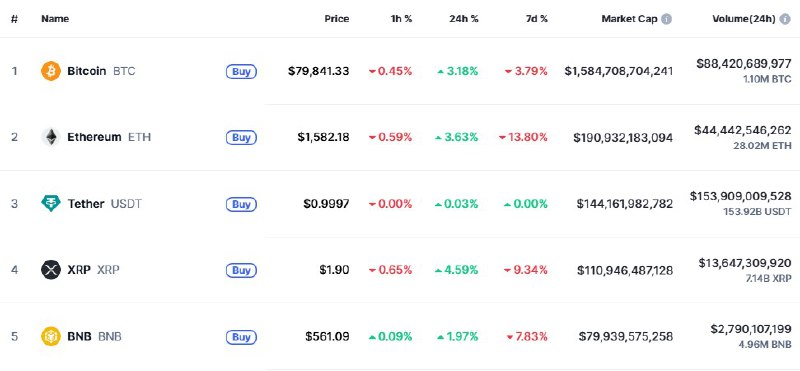The height and width of the screenshot is (371, 800).
Task: Sort the table by Price column
Action: tap(337, 19)
